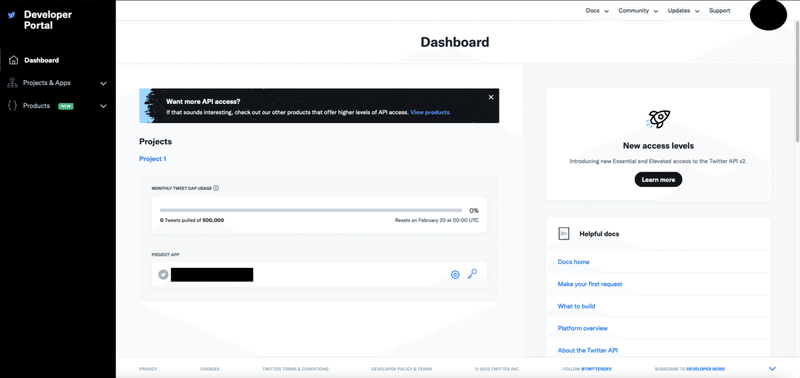Click the Helpful docs document icon

tap(563, 234)
